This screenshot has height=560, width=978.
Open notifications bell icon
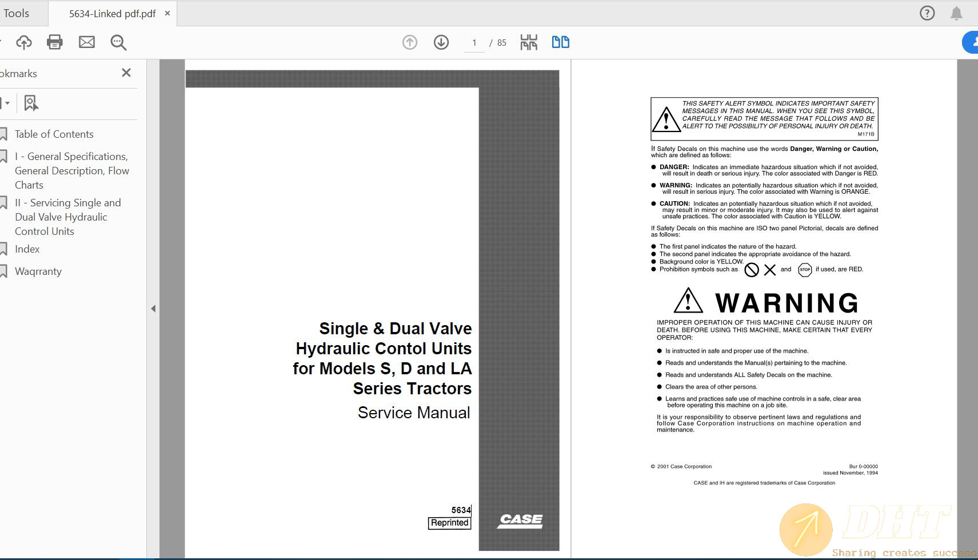(x=956, y=13)
